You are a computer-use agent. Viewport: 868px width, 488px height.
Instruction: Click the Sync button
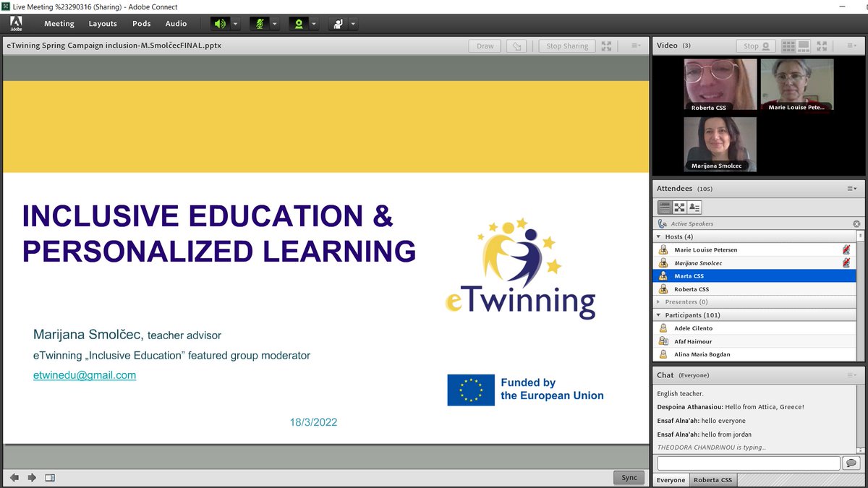tap(628, 477)
